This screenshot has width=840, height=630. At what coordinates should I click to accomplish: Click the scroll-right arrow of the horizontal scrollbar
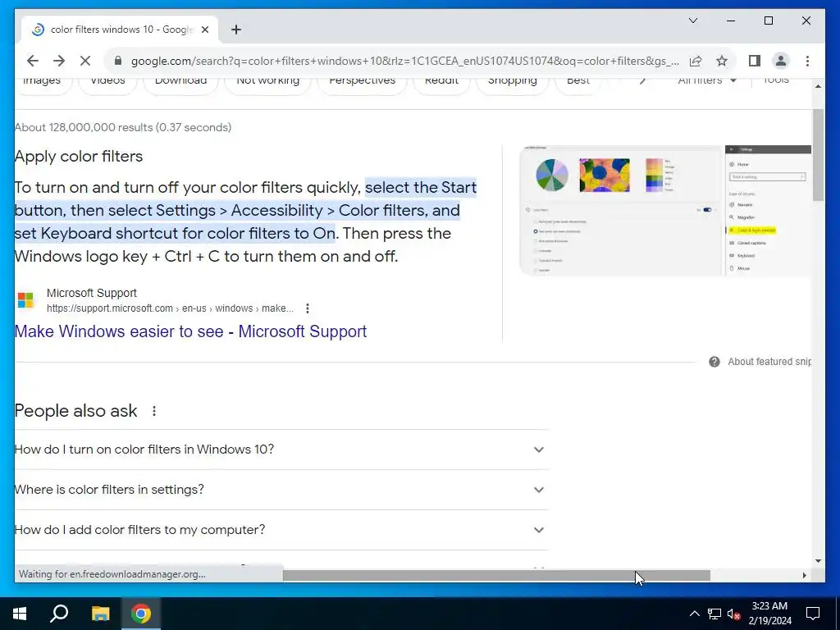click(x=804, y=575)
